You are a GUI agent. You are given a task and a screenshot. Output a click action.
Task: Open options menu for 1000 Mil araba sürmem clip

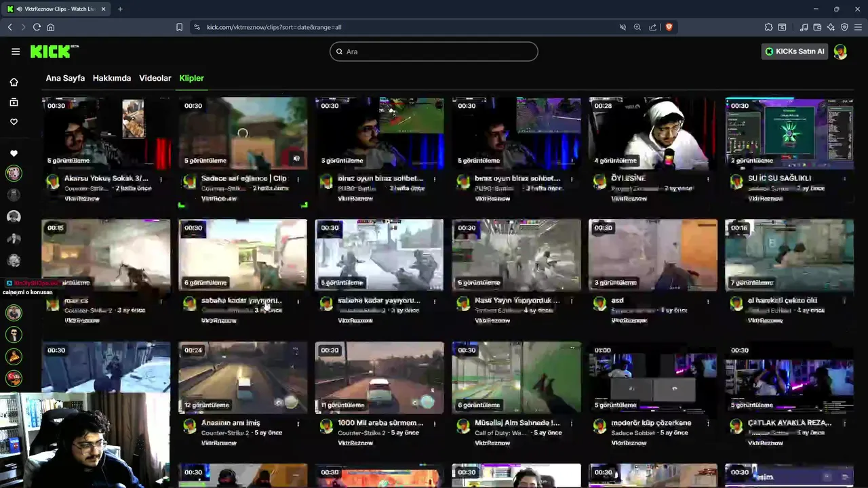click(x=435, y=424)
